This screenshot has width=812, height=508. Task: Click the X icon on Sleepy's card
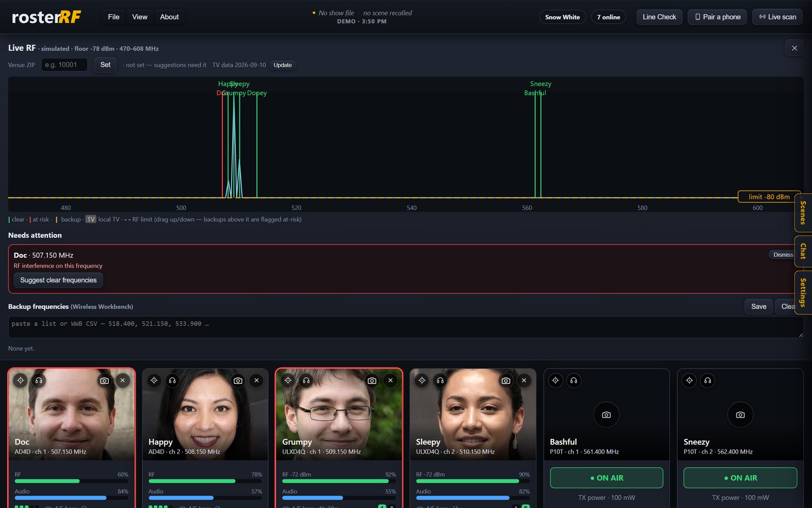pos(524,380)
